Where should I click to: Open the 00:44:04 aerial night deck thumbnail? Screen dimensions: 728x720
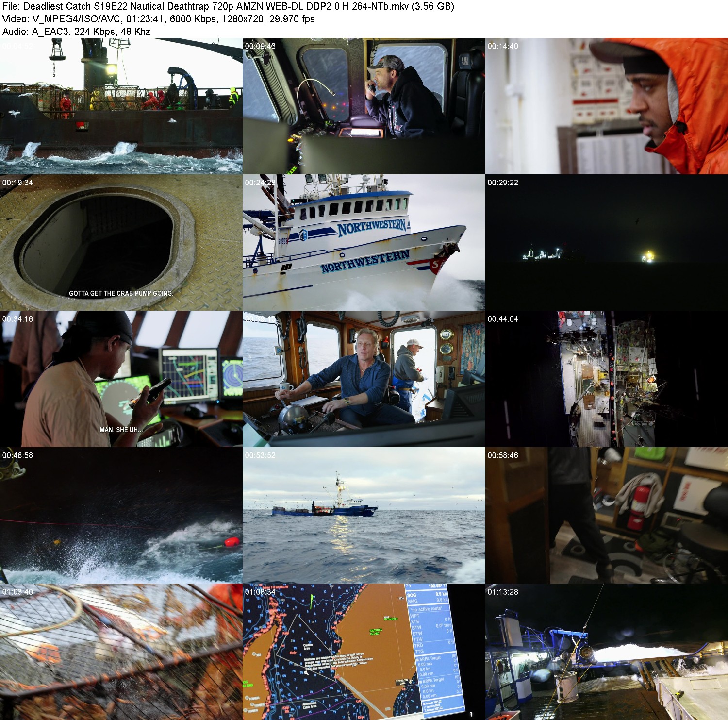click(x=607, y=379)
